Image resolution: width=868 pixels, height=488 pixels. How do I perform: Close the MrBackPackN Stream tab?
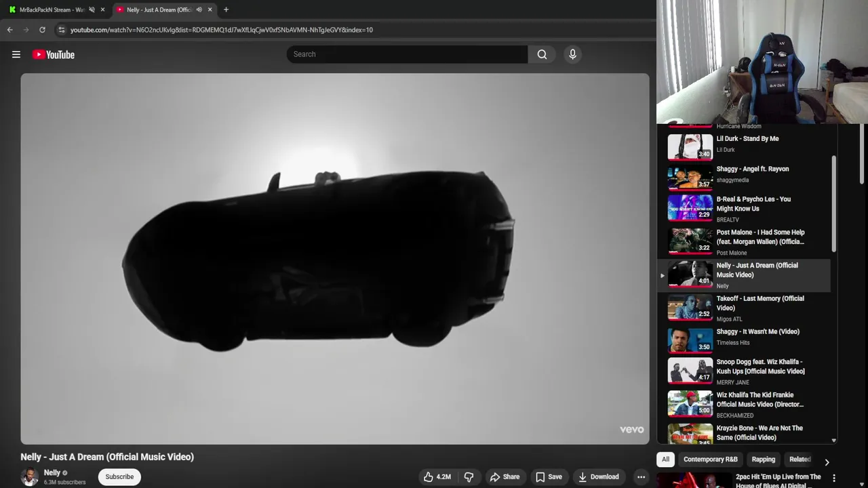(102, 9)
